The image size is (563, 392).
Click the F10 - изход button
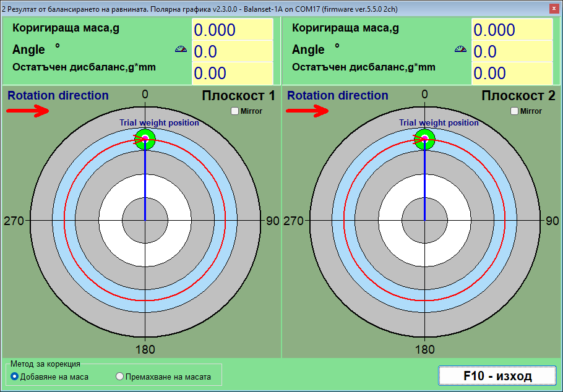coord(497,375)
